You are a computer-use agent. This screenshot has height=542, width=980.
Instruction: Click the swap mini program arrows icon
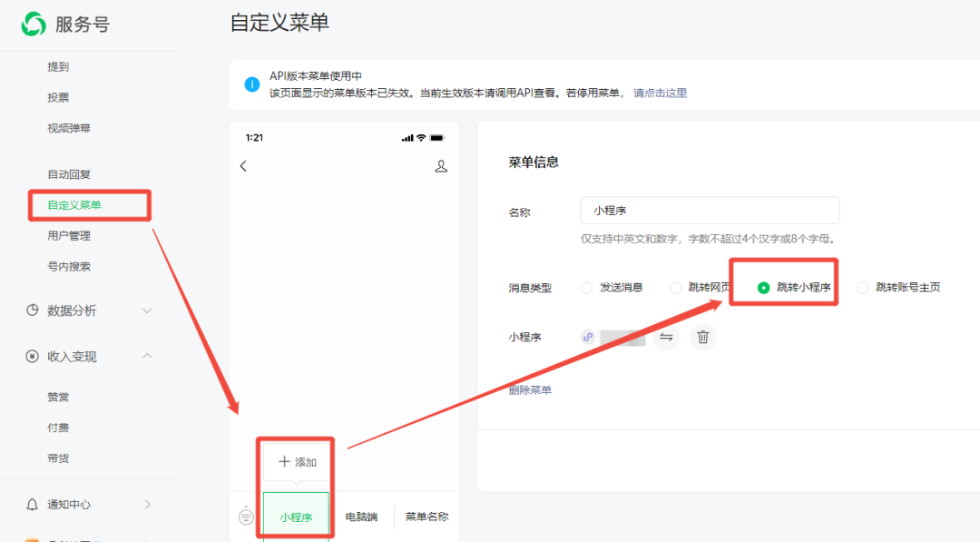coord(666,338)
